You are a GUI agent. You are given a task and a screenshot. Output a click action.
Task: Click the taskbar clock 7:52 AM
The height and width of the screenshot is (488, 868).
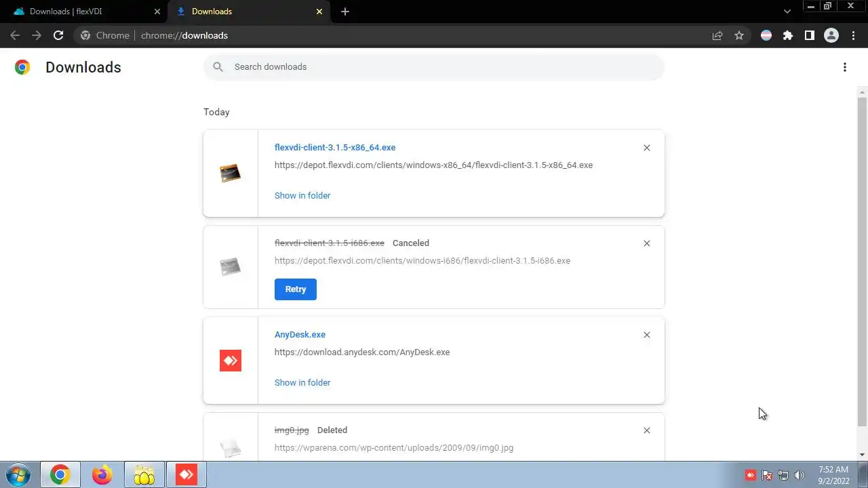(833, 469)
